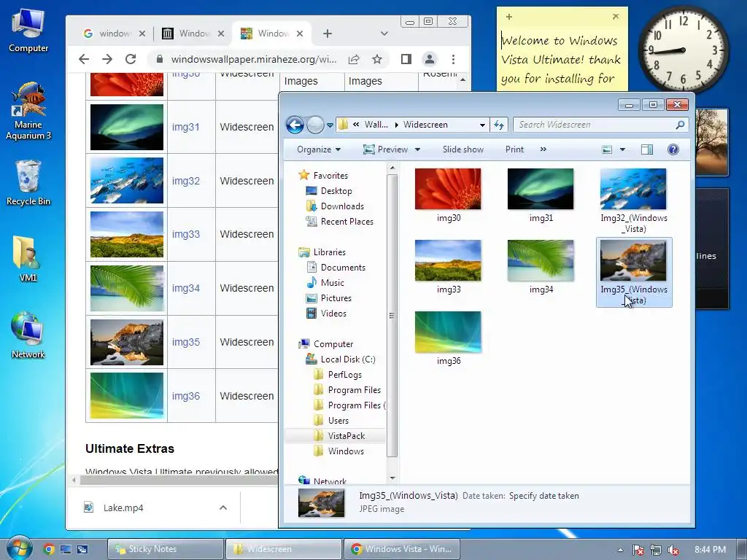Open the img33 link on the wiki page
This screenshot has height=560, width=747.
[185, 234]
